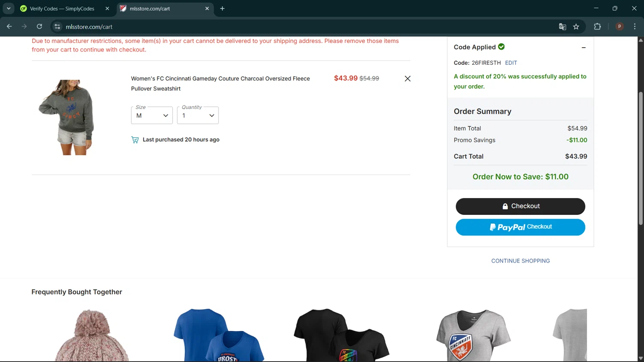Go forward in browser history

click(x=24, y=27)
